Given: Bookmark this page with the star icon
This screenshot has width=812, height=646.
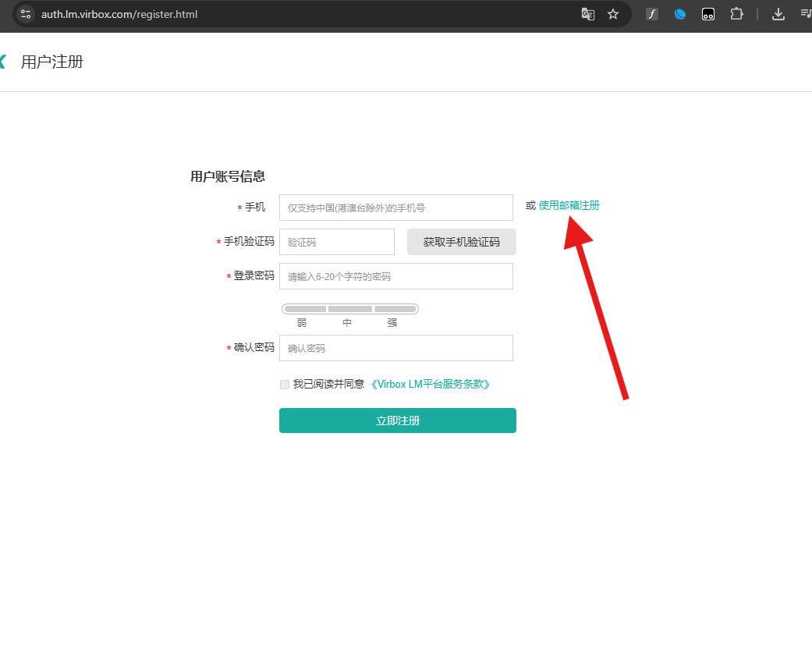Looking at the screenshot, I should tap(613, 14).
